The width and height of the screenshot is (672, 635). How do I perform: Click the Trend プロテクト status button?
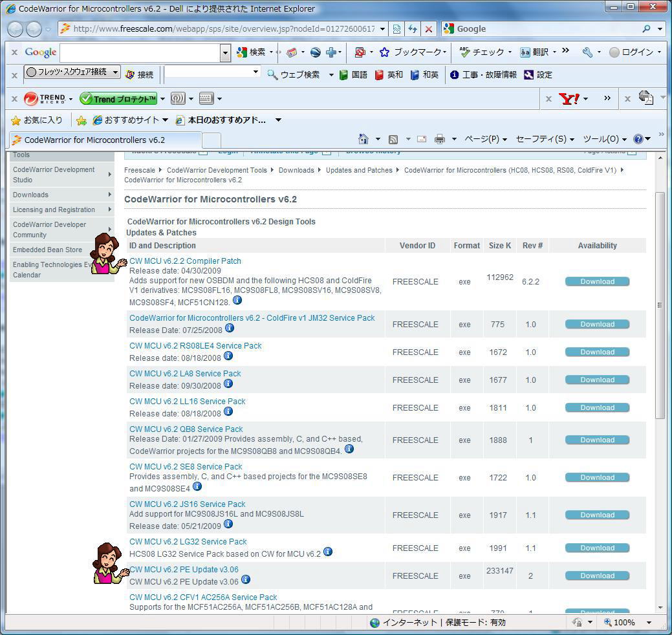click(x=118, y=99)
